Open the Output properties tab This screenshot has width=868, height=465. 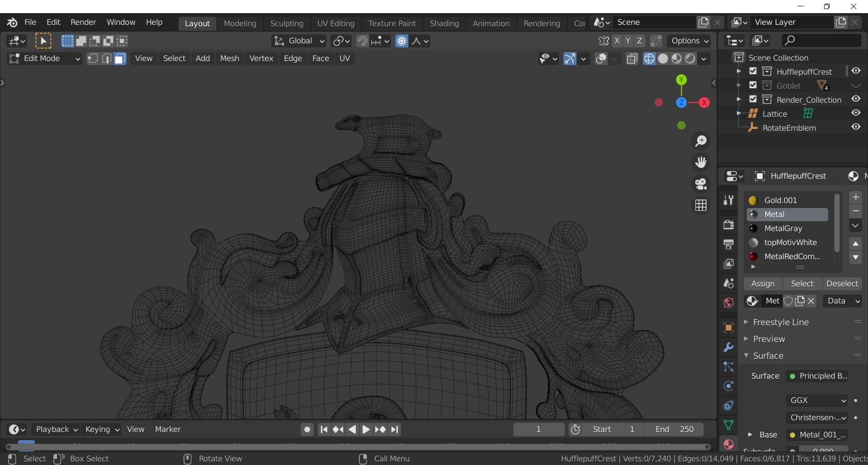(728, 244)
